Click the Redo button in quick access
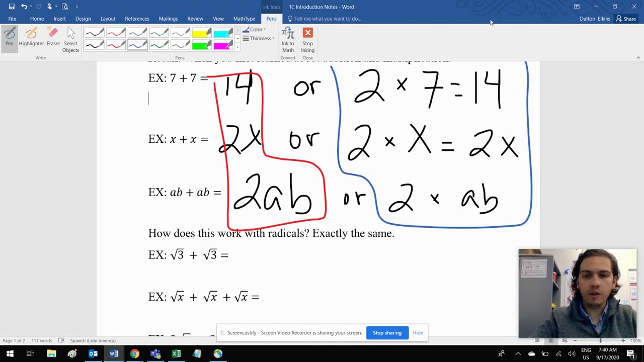 [x=39, y=7]
